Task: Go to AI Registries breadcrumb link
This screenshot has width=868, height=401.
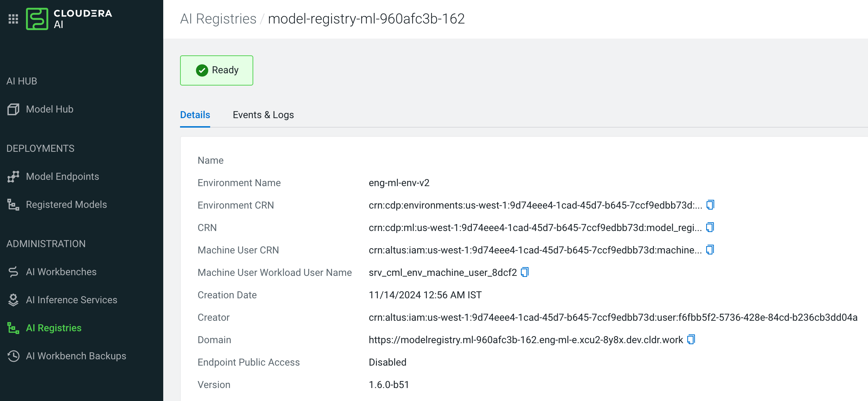Action: [218, 19]
